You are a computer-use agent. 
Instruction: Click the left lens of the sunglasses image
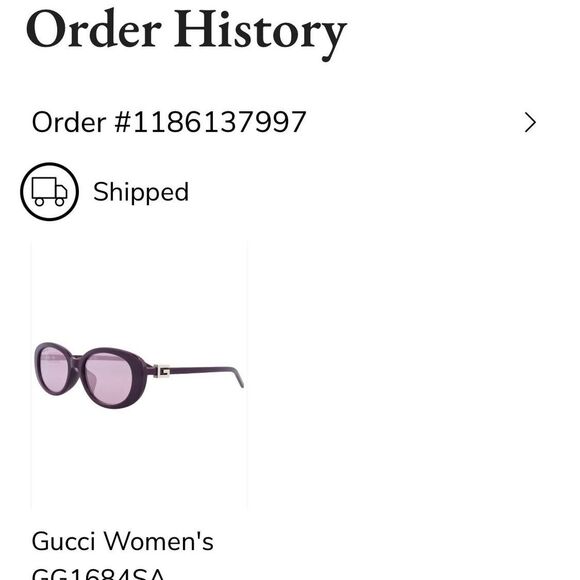click(x=54, y=368)
